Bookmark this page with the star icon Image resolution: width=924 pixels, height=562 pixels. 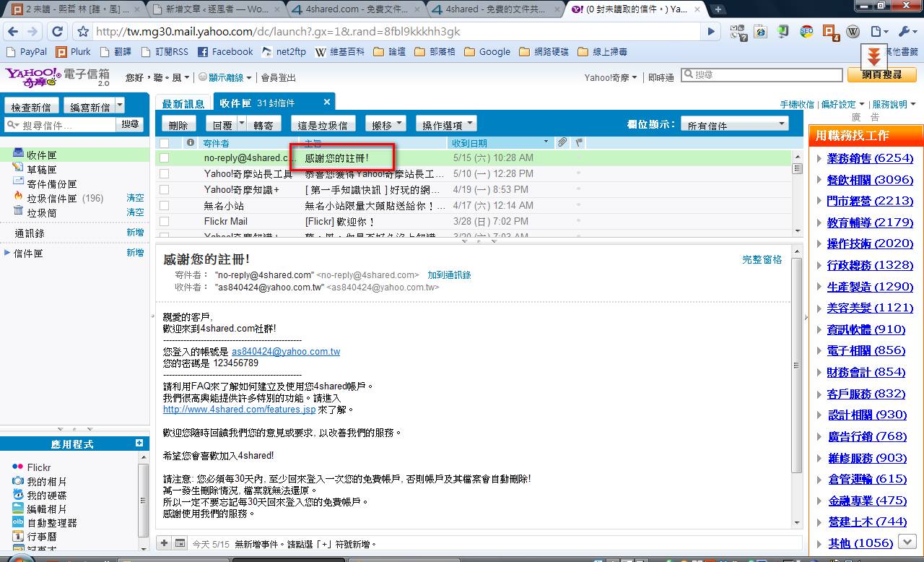tap(83, 32)
